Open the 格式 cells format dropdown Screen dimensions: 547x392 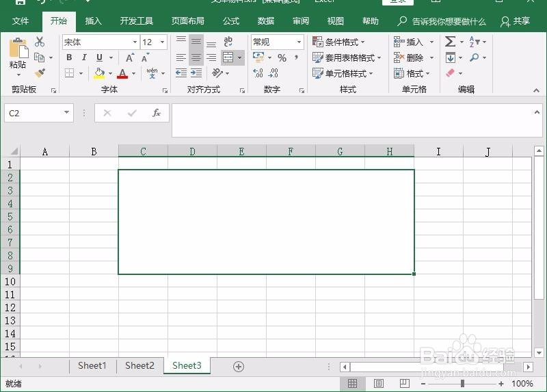(x=412, y=73)
